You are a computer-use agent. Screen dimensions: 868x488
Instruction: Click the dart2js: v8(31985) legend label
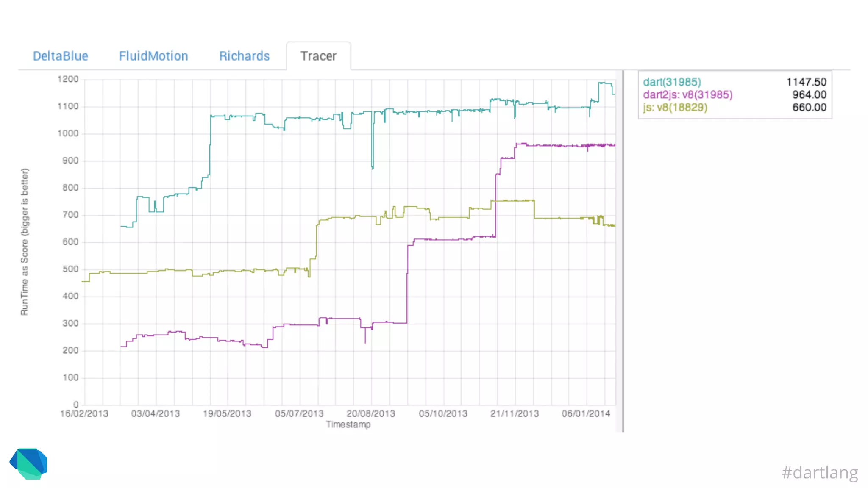[687, 94]
